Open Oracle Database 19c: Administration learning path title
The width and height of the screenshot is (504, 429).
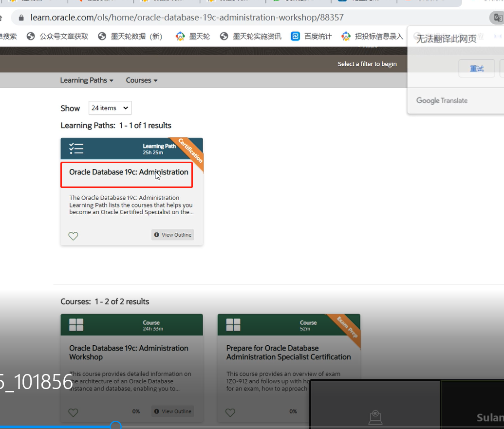[x=129, y=172]
